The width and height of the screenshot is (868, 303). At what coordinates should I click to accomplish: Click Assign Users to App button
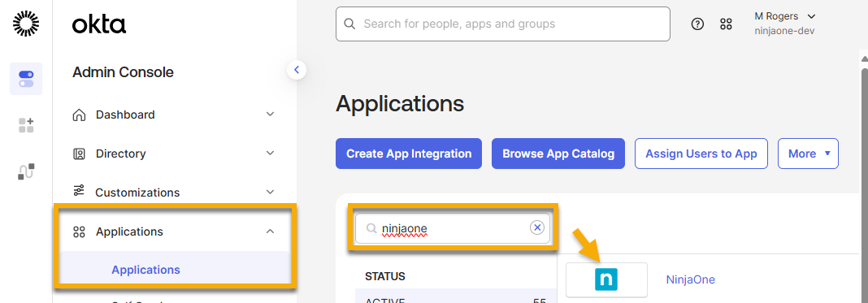pyautogui.click(x=701, y=154)
